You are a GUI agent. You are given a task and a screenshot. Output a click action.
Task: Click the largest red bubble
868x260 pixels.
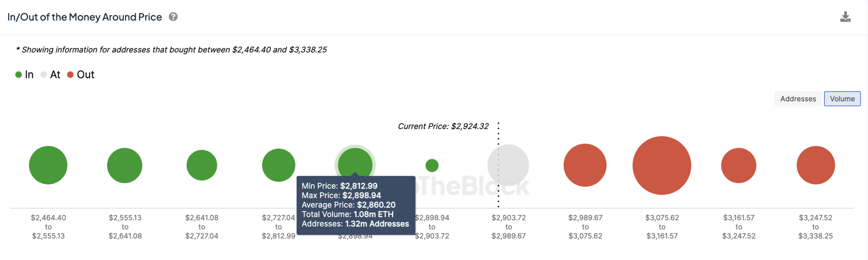pyautogui.click(x=662, y=165)
